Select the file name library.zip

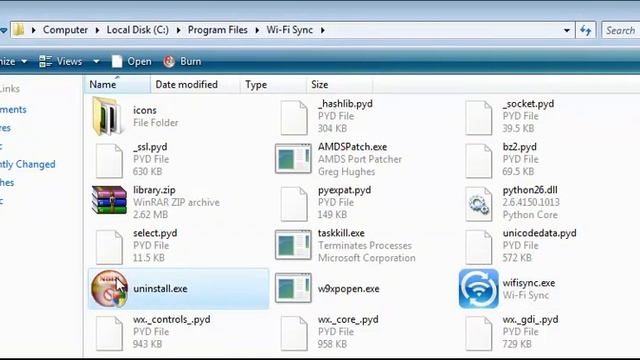click(x=154, y=190)
